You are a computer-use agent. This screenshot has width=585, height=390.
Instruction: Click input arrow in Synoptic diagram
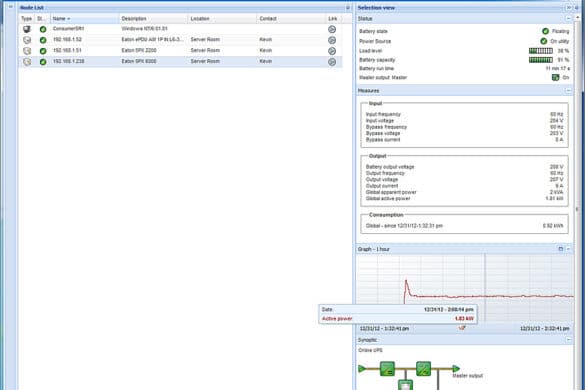pyautogui.click(x=362, y=369)
